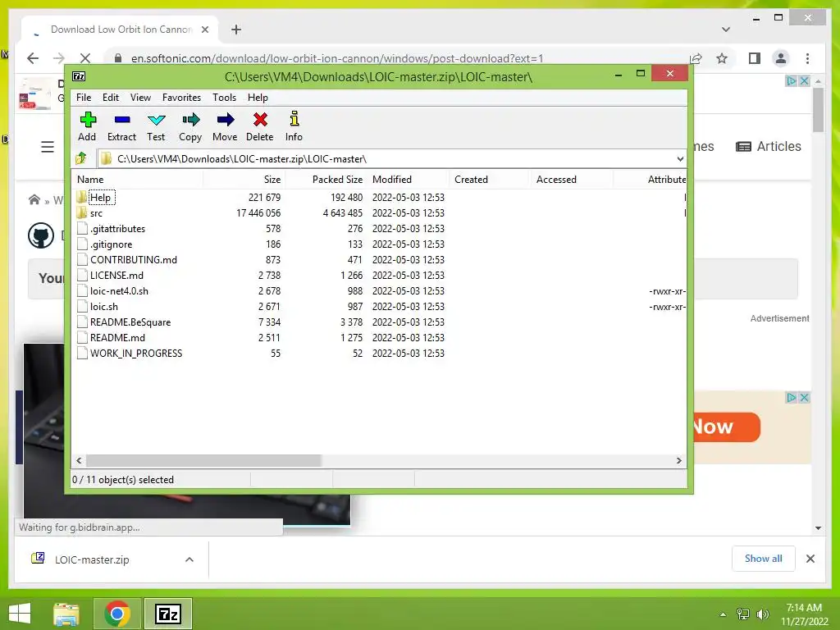The width and height of the screenshot is (840, 630).
Task: Select the .gitattributes file
Action: (117, 229)
